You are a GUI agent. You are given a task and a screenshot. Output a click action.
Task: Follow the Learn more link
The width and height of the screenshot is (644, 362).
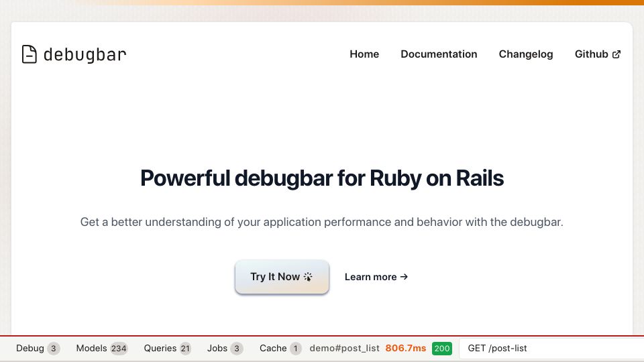[x=376, y=277]
